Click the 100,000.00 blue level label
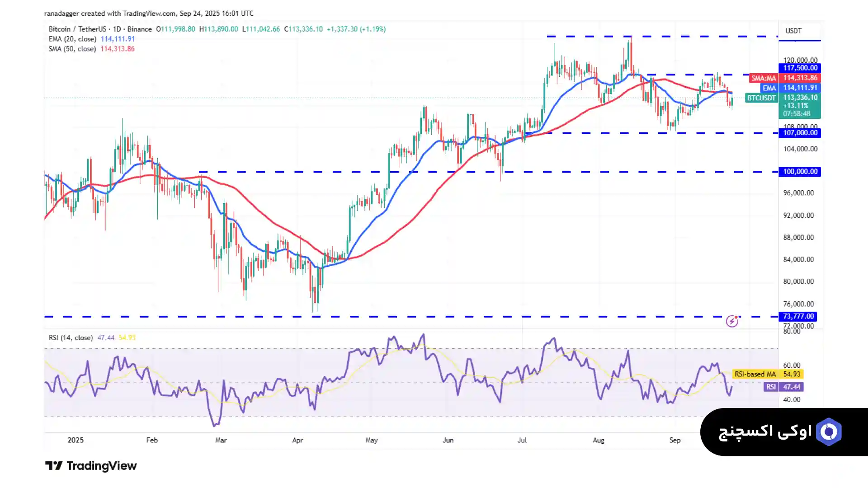This screenshot has height=488, width=868. tap(800, 172)
